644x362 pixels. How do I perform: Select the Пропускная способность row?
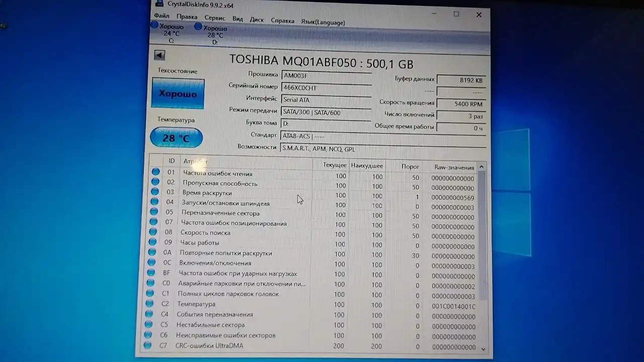313,185
